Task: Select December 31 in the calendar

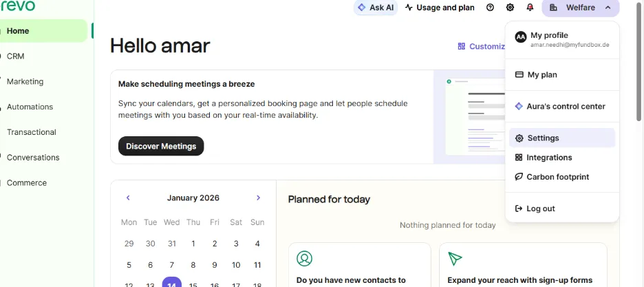Action: coord(172,244)
